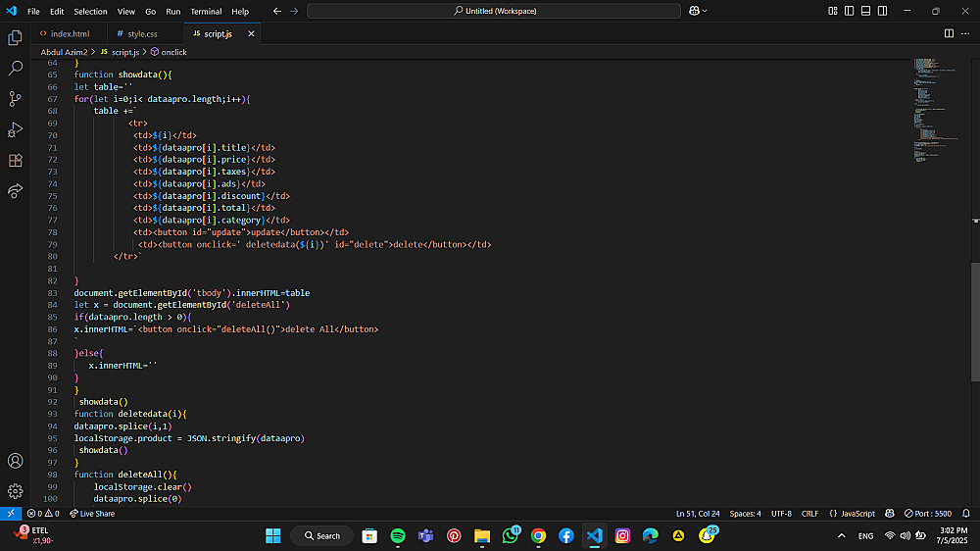Open the Copilot chat dropdown arrow
Viewport: 980px width, 551px height.
(706, 11)
